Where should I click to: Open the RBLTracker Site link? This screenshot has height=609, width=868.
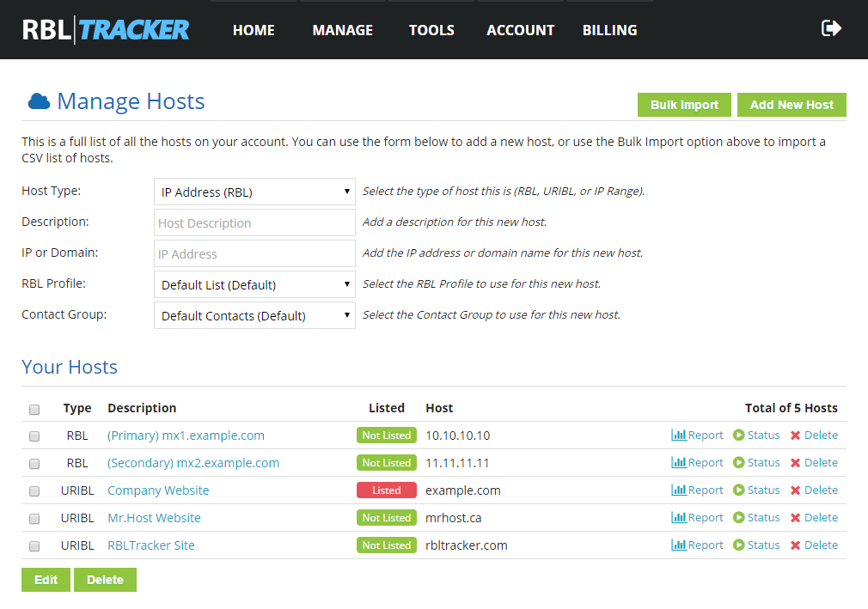coord(151,545)
